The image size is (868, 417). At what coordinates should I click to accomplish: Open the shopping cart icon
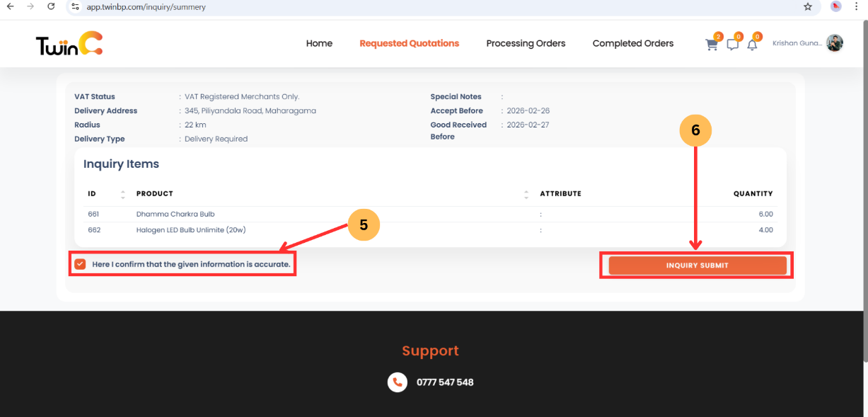(x=711, y=44)
